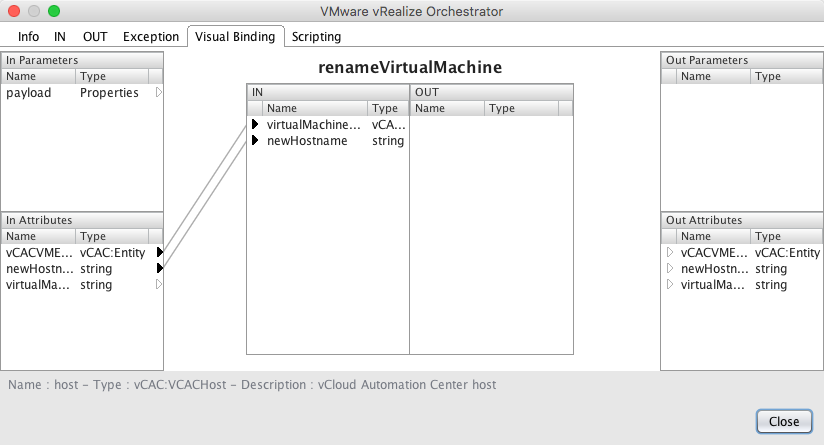The height and width of the screenshot is (445, 824).
Task: Select the payload row in In Parameters
Action: pyautogui.click(x=40, y=93)
